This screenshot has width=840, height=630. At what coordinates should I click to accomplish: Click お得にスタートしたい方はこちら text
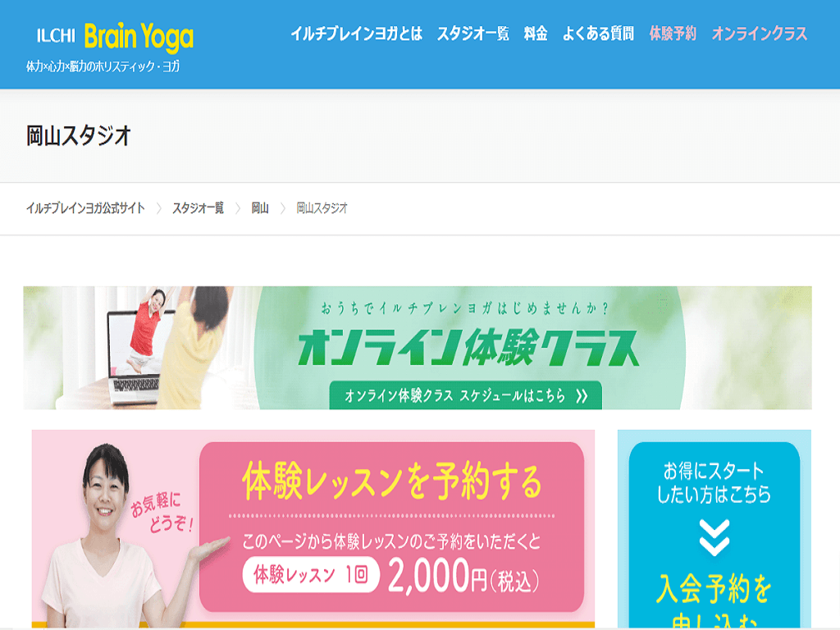(714, 482)
